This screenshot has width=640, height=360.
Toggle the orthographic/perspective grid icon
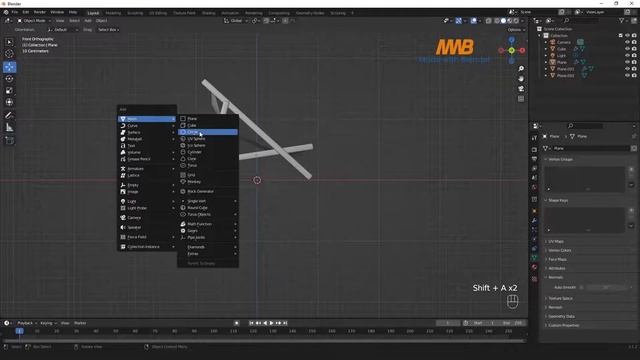pyautogui.click(x=521, y=99)
